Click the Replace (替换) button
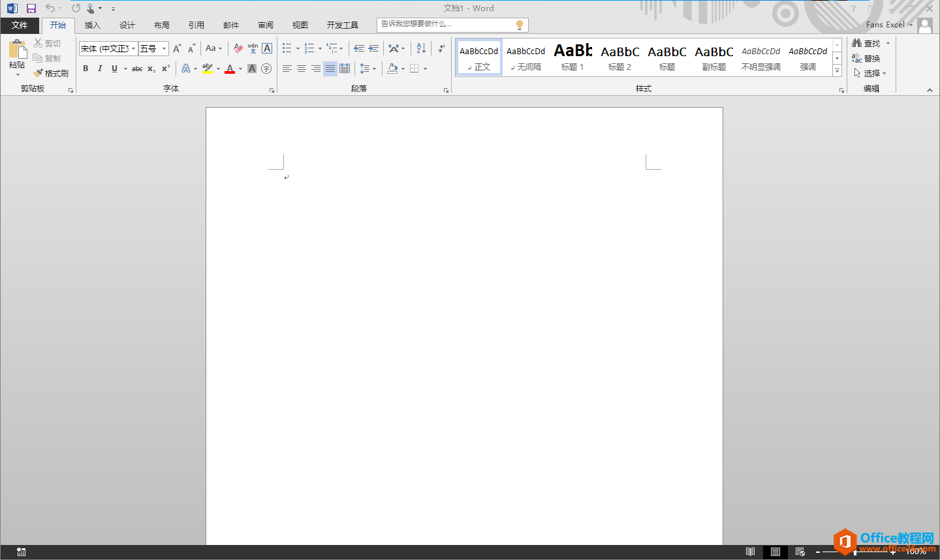The width and height of the screenshot is (940, 560). tap(866, 58)
